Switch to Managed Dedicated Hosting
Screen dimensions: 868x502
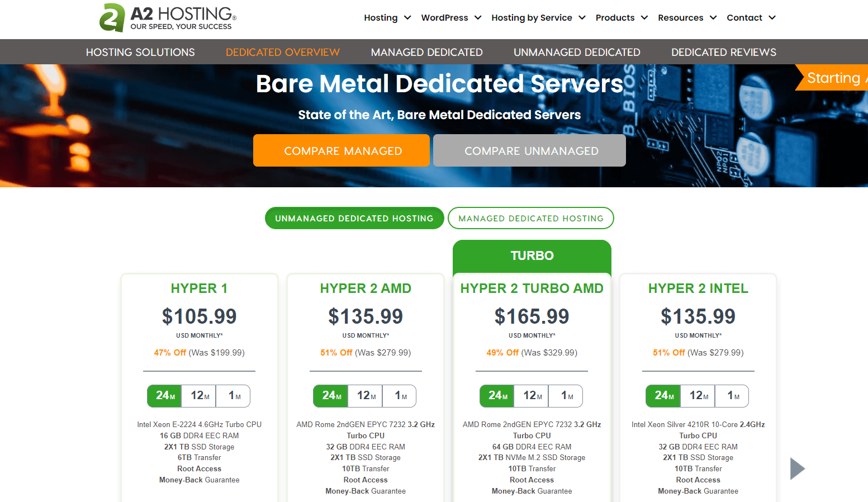[531, 218]
